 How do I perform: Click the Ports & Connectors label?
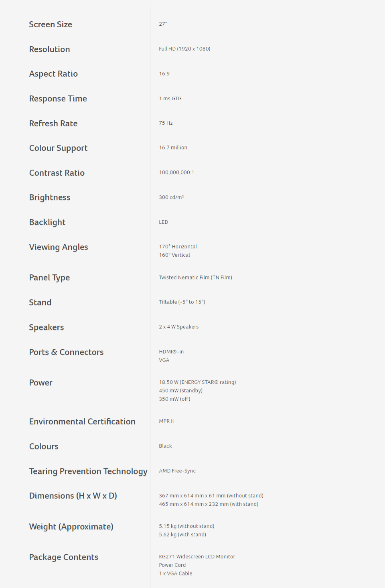coord(67,352)
